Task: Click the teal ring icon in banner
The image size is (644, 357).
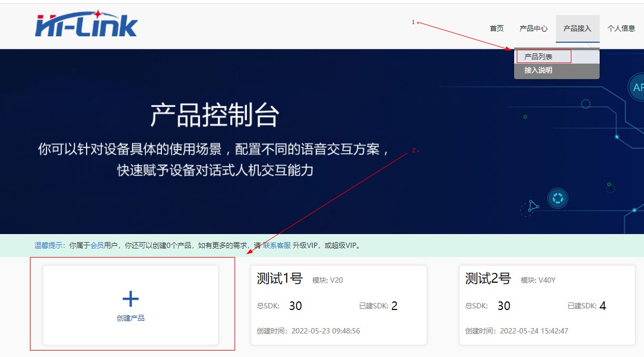Action: [557, 198]
